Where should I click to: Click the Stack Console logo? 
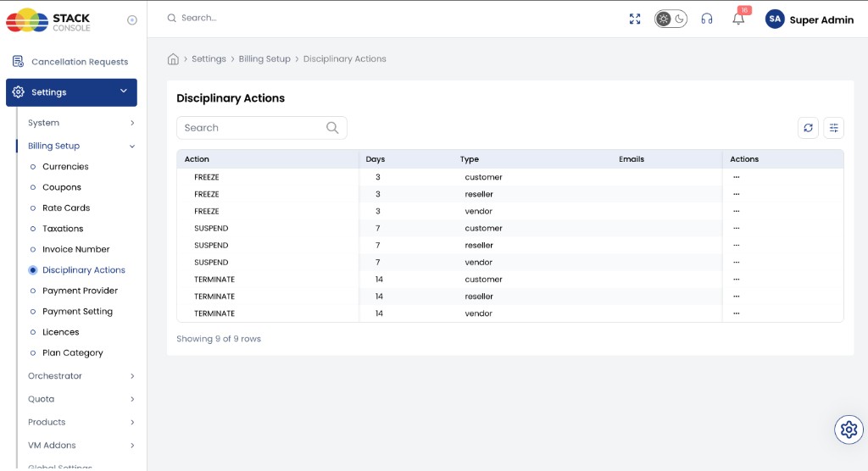(x=48, y=20)
